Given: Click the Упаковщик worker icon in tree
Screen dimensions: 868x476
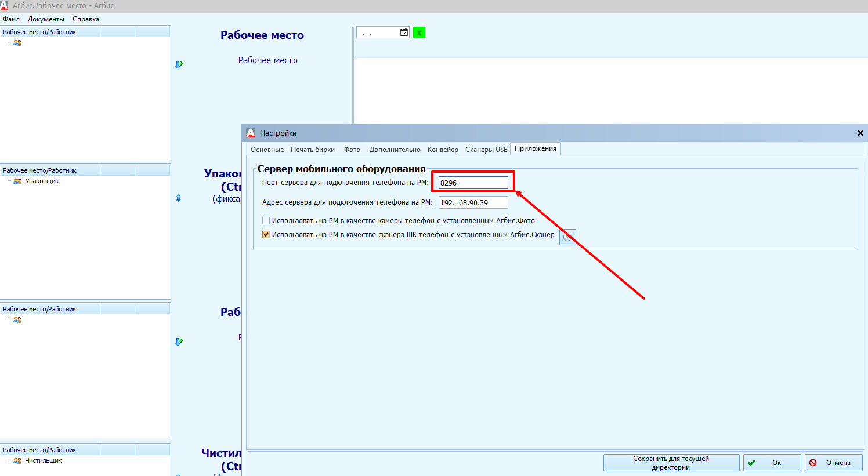Looking at the screenshot, I should click(x=17, y=181).
